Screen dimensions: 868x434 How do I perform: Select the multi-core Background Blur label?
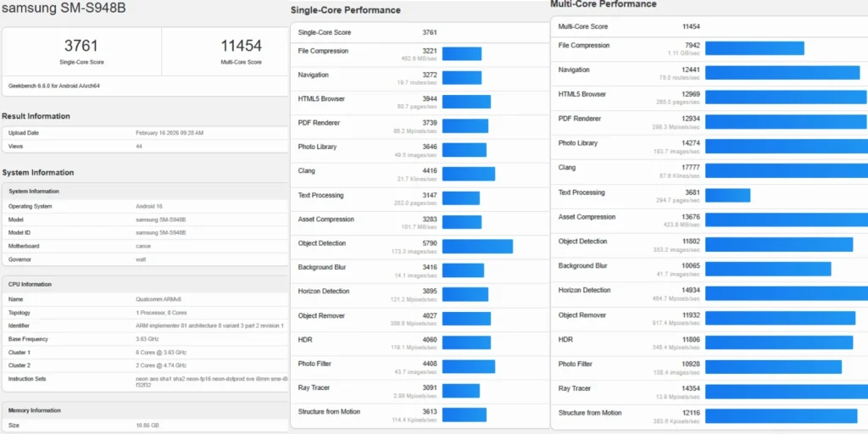pos(582,265)
